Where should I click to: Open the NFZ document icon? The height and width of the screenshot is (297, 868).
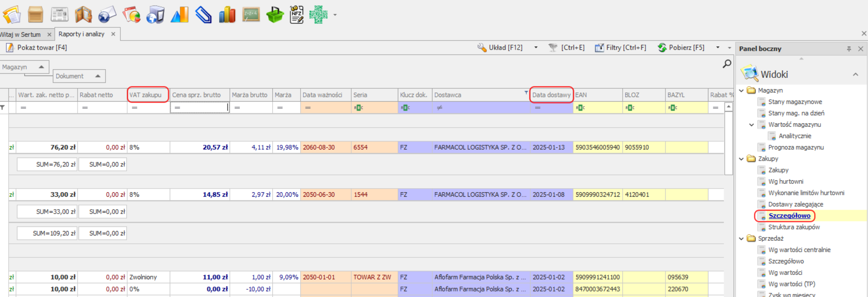click(x=296, y=15)
